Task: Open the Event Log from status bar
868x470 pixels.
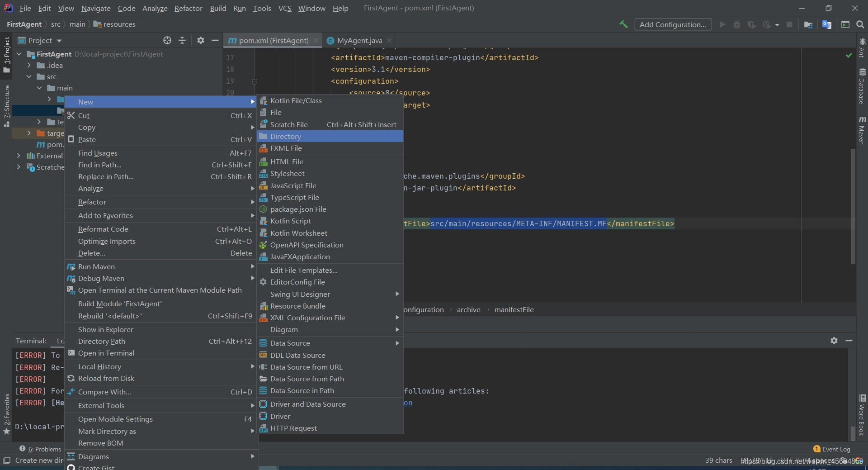Action: (x=832, y=449)
